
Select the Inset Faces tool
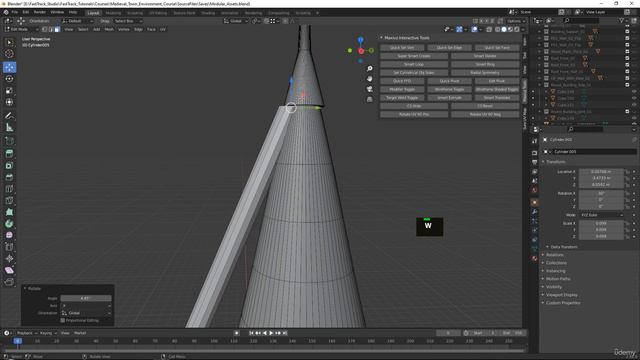pyautogui.click(x=9, y=166)
